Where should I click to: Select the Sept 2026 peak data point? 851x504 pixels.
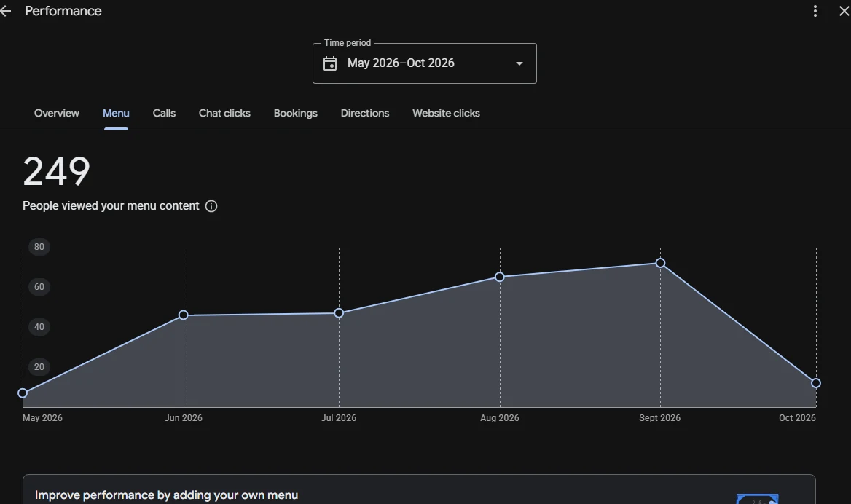click(661, 263)
